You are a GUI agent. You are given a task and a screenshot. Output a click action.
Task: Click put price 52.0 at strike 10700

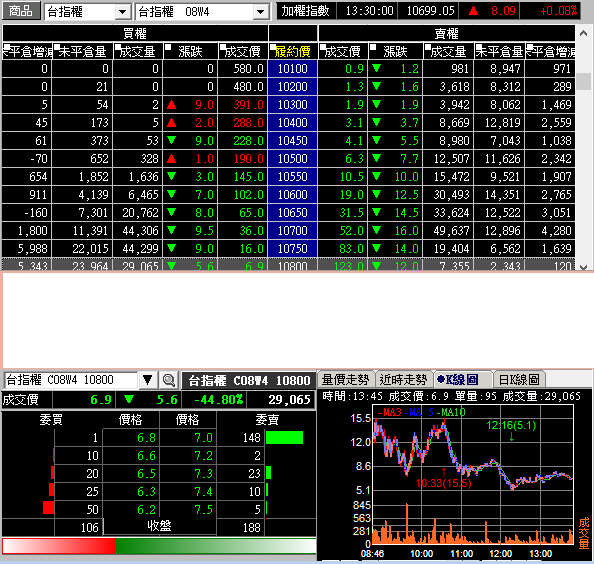343,231
